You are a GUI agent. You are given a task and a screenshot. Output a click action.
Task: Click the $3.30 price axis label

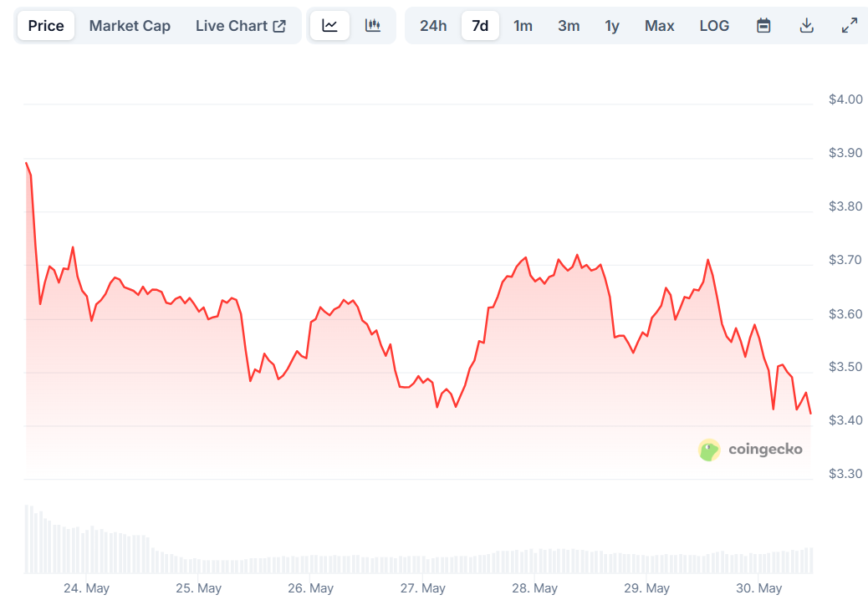click(x=845, y=474)
